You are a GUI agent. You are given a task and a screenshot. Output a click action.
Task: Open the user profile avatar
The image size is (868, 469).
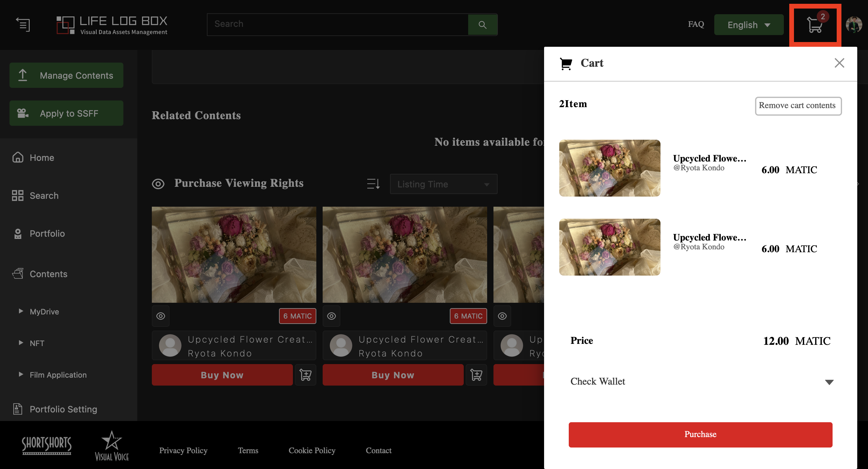coord(853,25)
